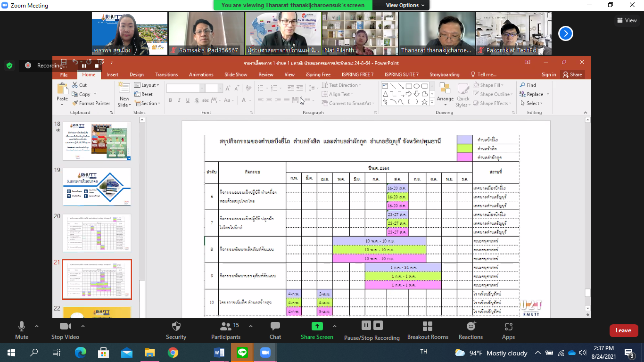Viewport: 644px width, 362px height.
Task: Switch to the Animations tab
Action: (x=201, y=74)
